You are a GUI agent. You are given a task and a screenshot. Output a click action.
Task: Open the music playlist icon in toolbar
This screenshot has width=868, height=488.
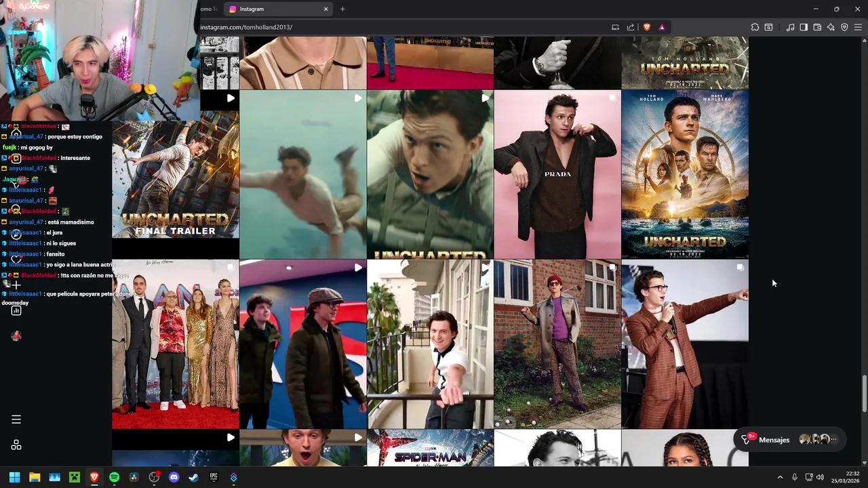point(790,27)
